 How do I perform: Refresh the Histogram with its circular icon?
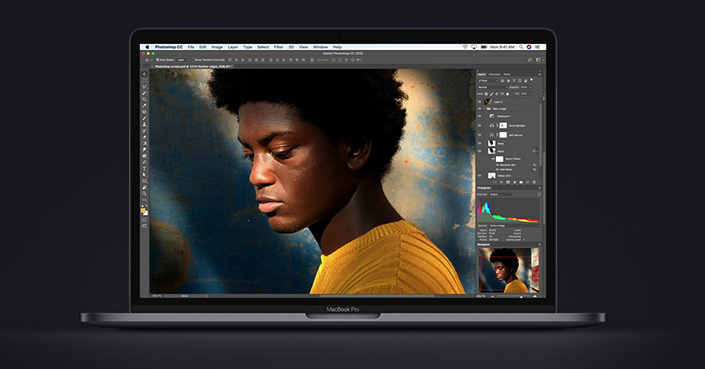539,194
